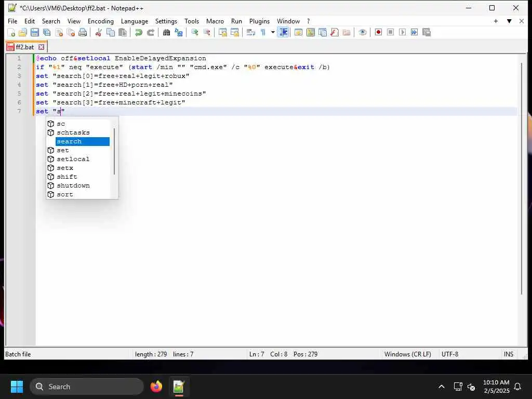Image resolution: width=532 pixels, height=399 pixels.
Task: Click the Save All toolbar icon
Action: (47, 33)
